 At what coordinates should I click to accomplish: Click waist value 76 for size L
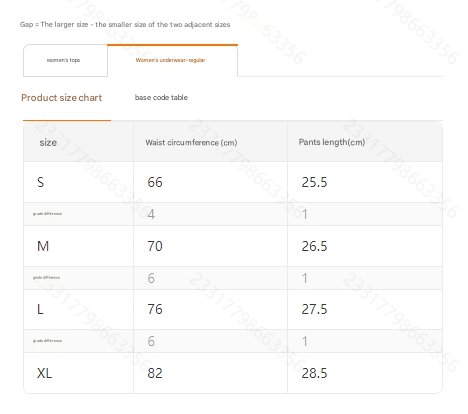click(155, 309)
